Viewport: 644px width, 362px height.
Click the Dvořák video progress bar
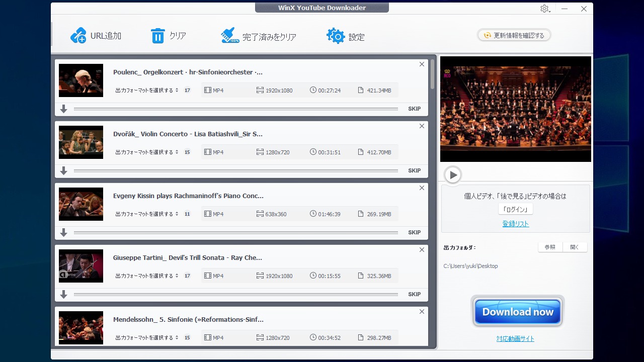pyautogui.click(x=236, y=171)
